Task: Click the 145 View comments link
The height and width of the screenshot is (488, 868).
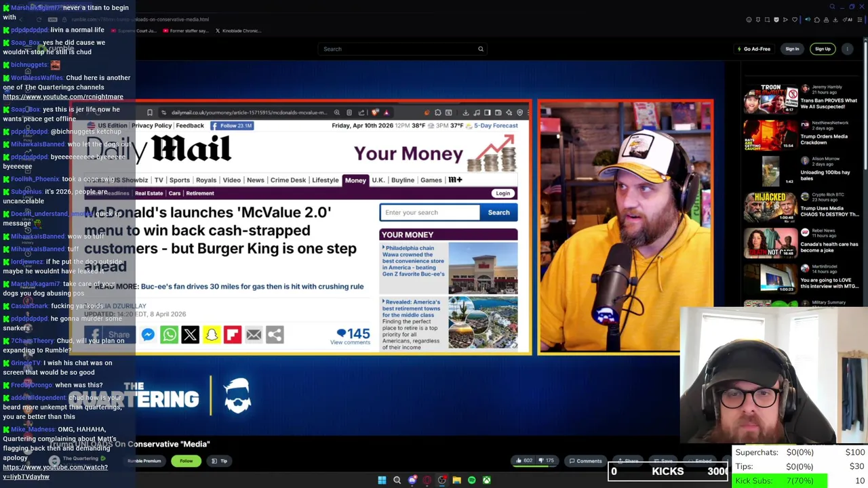Action: click(351, 335)
